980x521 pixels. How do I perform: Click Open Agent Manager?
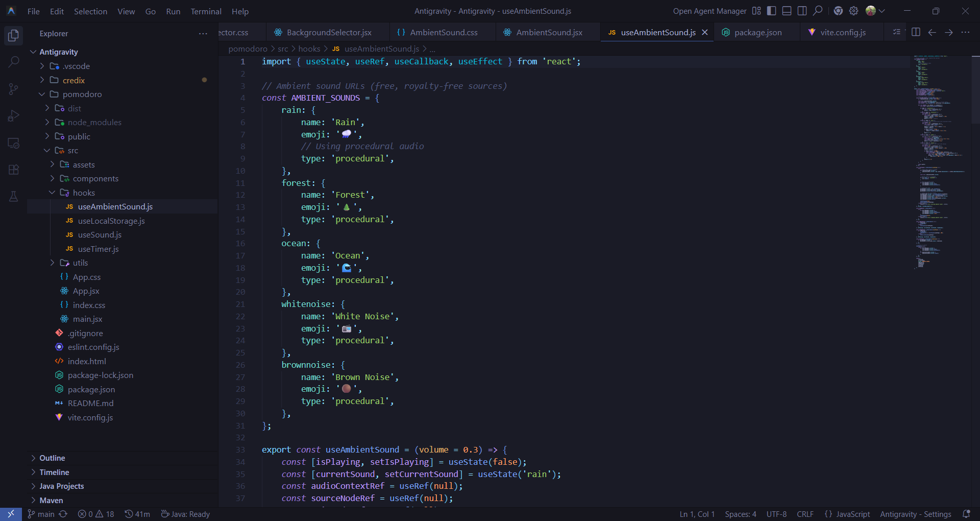(x=709, y=11)
